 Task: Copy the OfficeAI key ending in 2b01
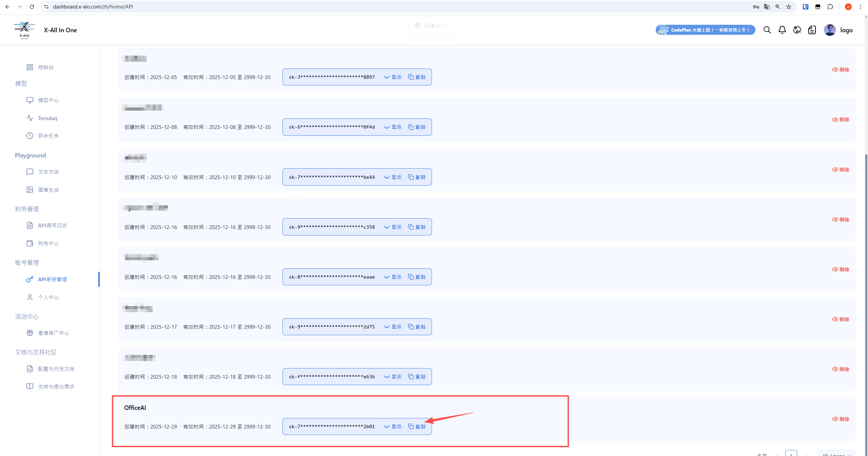point(417,426)
